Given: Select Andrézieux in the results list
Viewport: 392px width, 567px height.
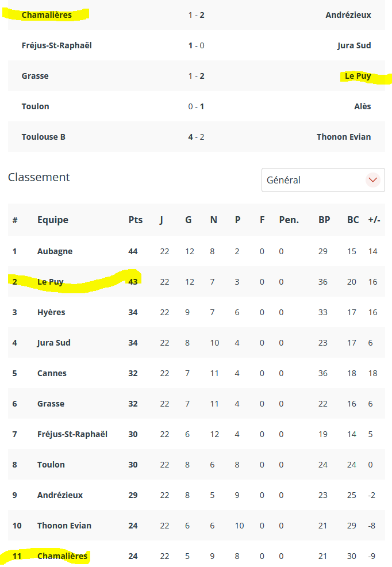Looking at the screenshot, I should (348, 15).
